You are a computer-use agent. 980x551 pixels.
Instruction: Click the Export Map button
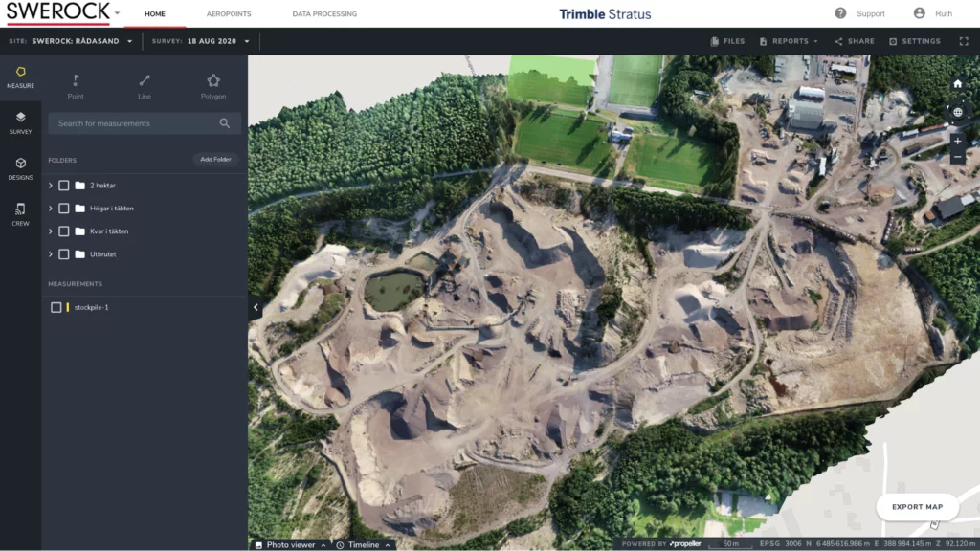[x=917, y=507]
